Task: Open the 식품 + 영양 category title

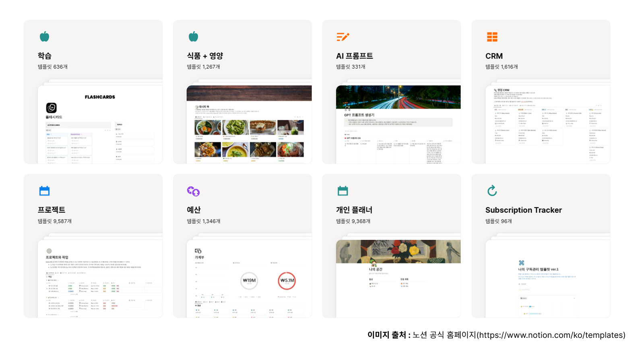Action: [205, 56]
